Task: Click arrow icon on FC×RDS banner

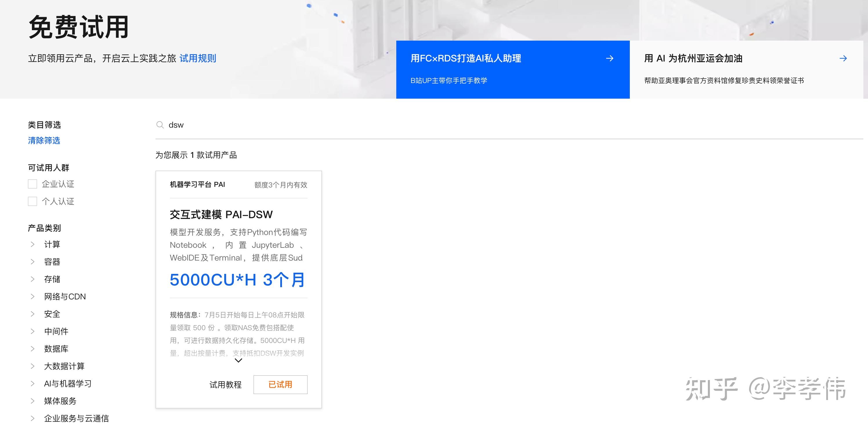Action: click(610, 58)
